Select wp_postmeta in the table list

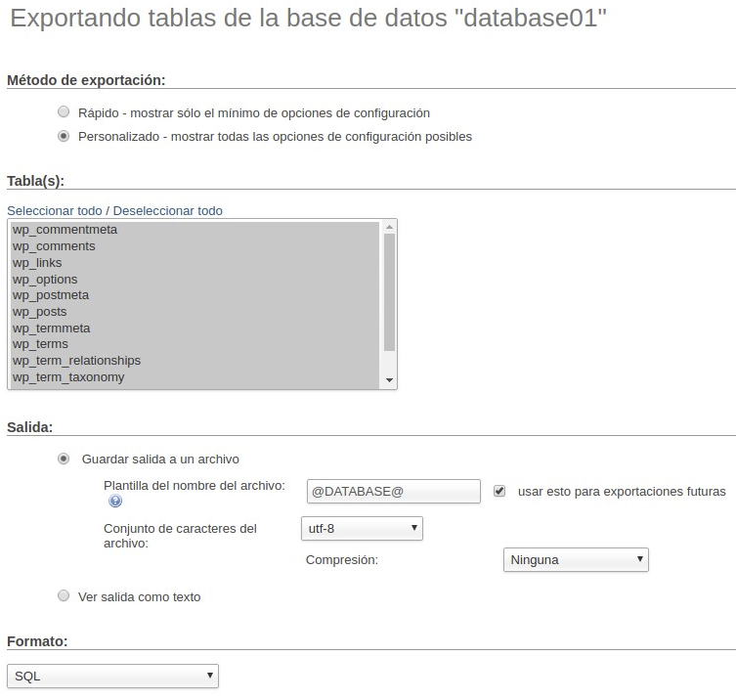point(195,295)
